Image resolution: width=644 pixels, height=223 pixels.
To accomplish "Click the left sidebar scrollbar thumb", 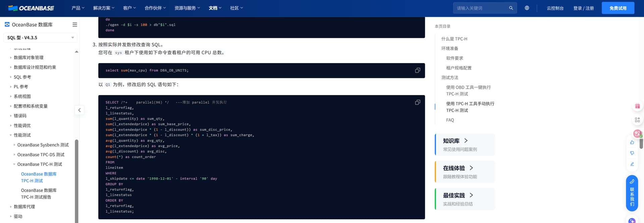I will (x=76, y=181).
